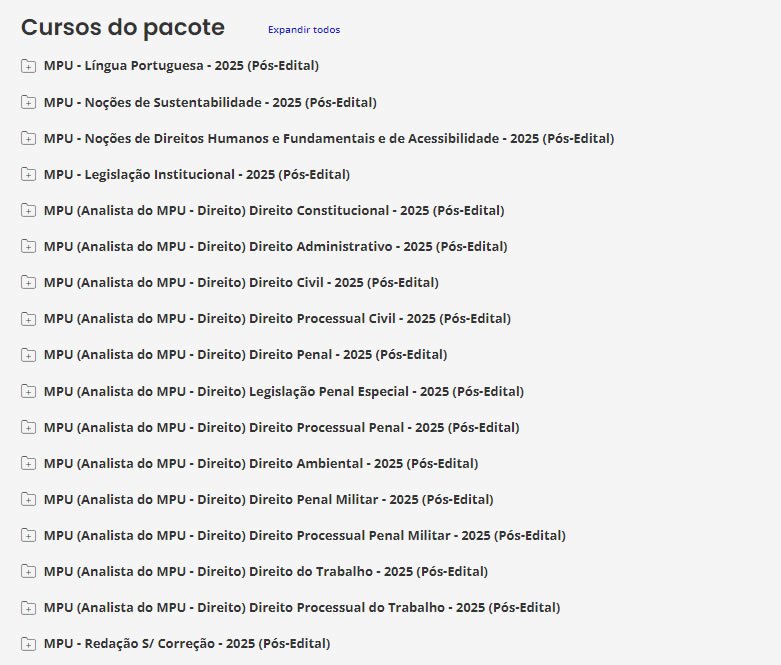Open the Direito Processual Penal - 2025 title
The image size is (781, 665).
(x=281, y=427)
